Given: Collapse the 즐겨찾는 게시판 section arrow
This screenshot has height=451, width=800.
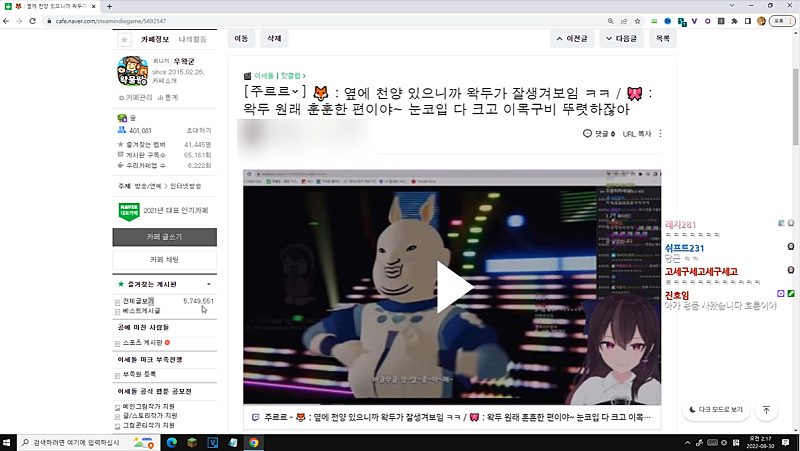Looking at the screenshot, I should pyautogui.click(x=208, y=284).
